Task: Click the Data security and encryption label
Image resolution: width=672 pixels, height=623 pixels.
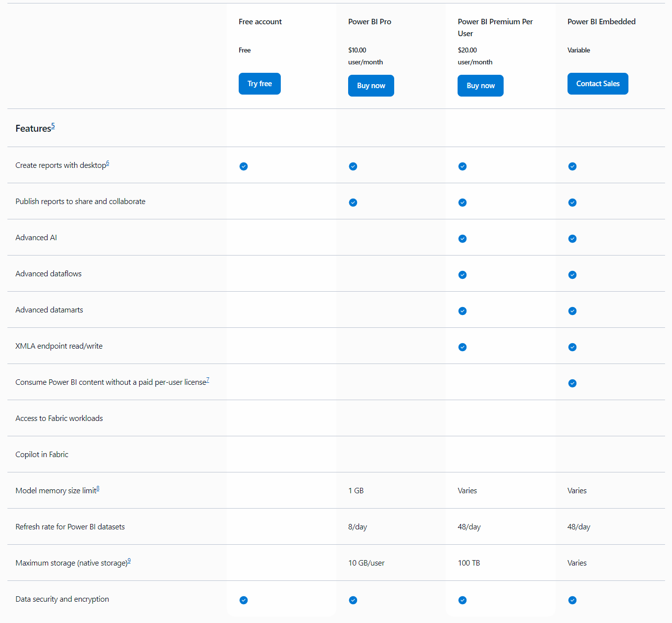Action: [x=62, y=599]
